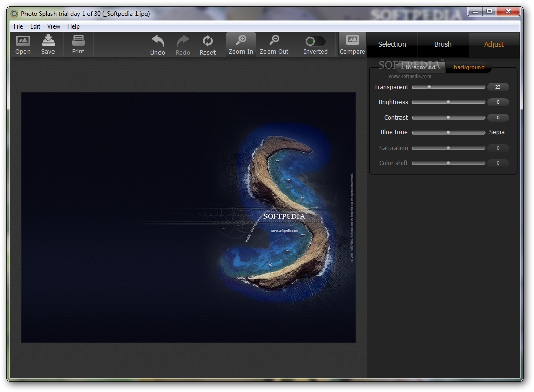Open the View menu

tap(54, 26)
